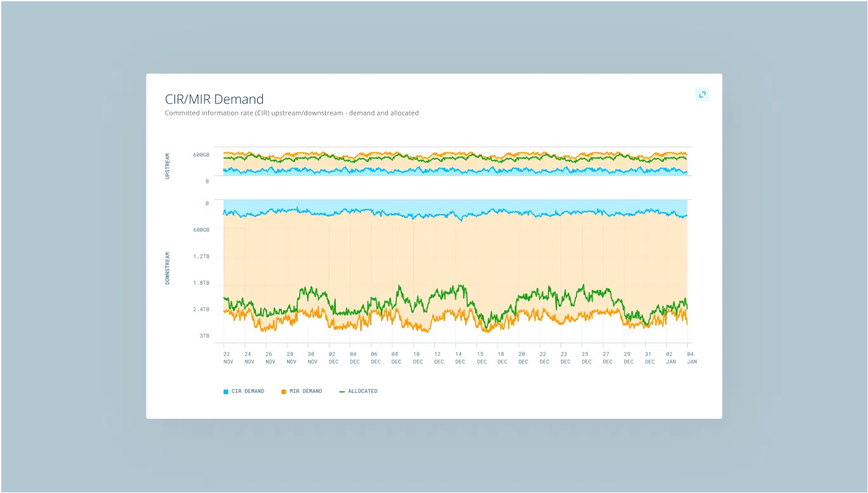Screen dimensions: 868x493
Task: Click the 3TB downstream axis value
Action: tap(204, 336)
